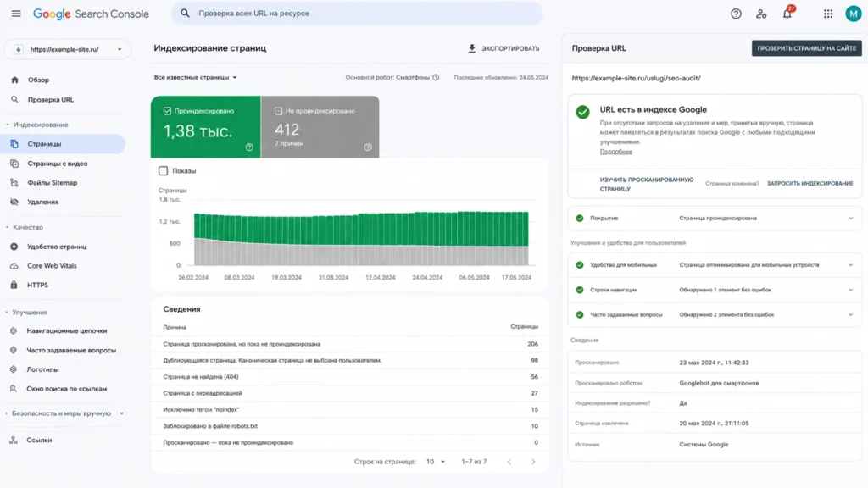Screen dimensions: 868x488
Task: Click ЗАПРОСИТЬ ИНДЕКСИРОВАНИЕ
Action: click(x=810, y=183)
